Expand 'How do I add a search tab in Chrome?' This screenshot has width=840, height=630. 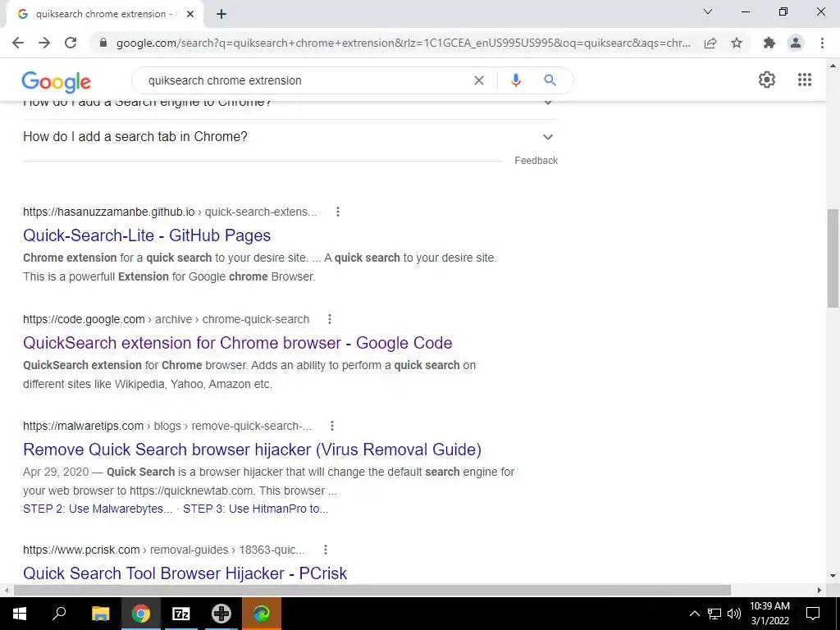290,137
